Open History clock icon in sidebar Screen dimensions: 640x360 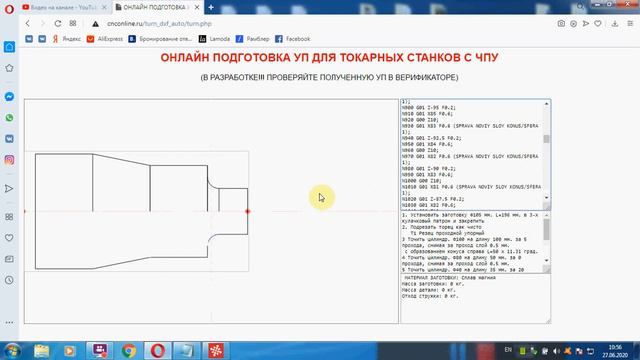(9, 280)
